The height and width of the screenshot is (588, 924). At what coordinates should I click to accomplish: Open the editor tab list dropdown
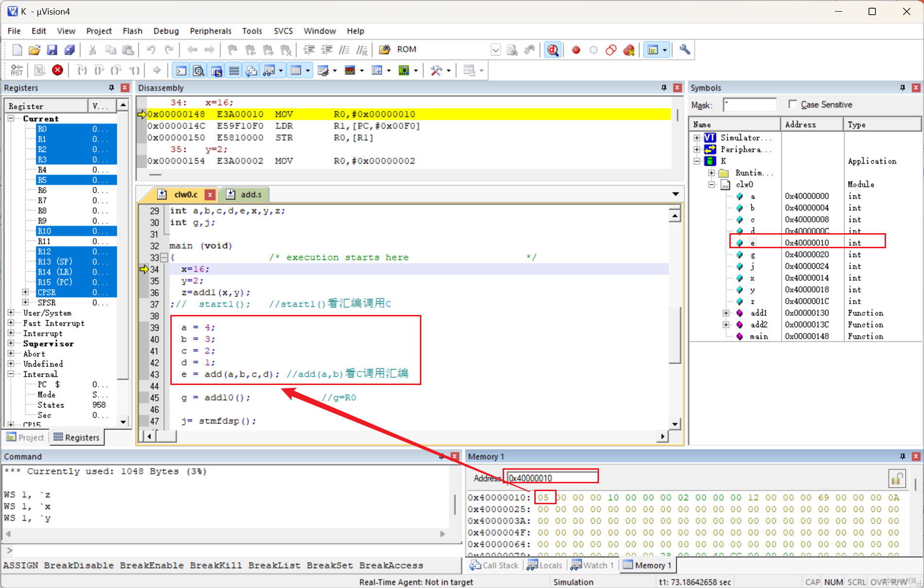pyautogui.click(x=675, y=194)
